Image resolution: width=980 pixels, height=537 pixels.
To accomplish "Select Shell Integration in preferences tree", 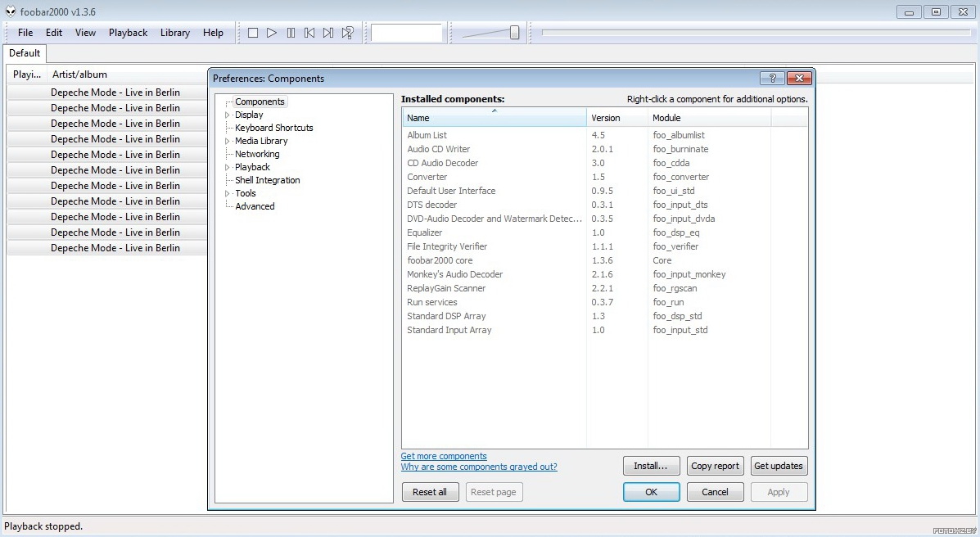I will click(268, 180).
